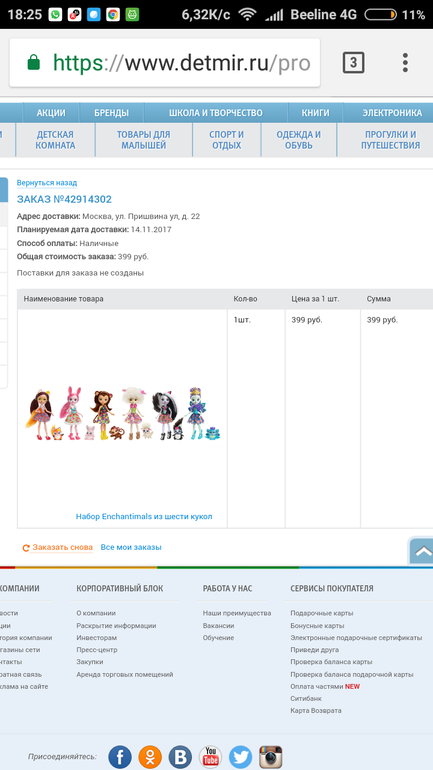Open Все мои заказы link

[x=131, y=547]
